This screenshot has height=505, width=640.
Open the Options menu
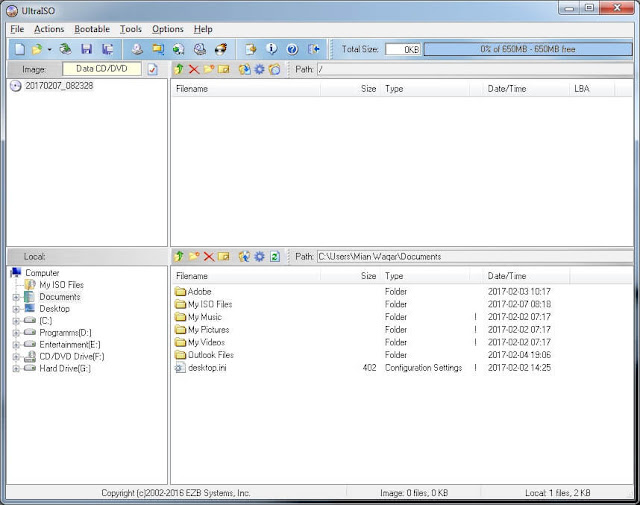pyautogui.click(x=167, y=29)
